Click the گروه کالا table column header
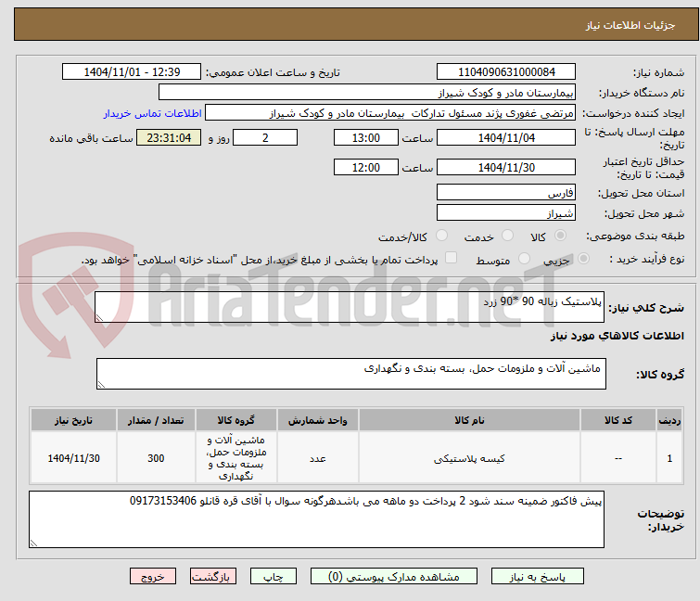The height and width of the screenshot is (601, 700). (x=236, y=420)
